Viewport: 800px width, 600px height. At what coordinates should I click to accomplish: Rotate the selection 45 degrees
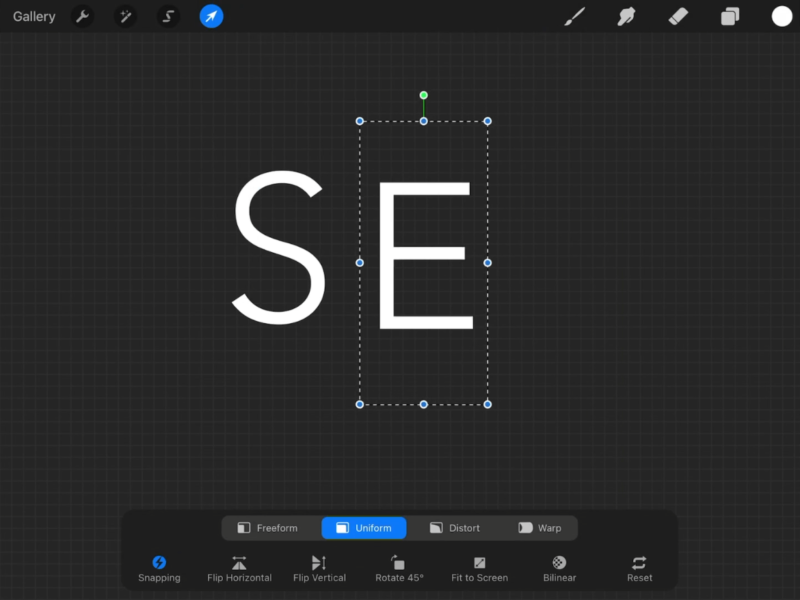tap(399, 565)
